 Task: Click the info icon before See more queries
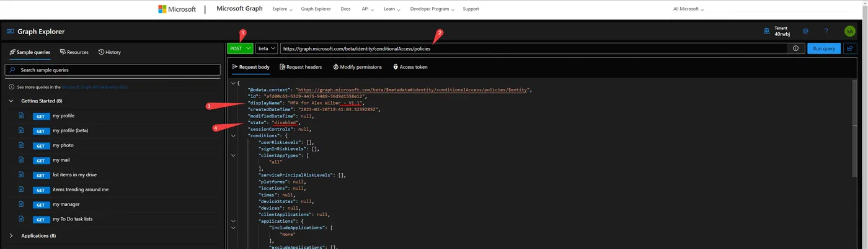12,87
